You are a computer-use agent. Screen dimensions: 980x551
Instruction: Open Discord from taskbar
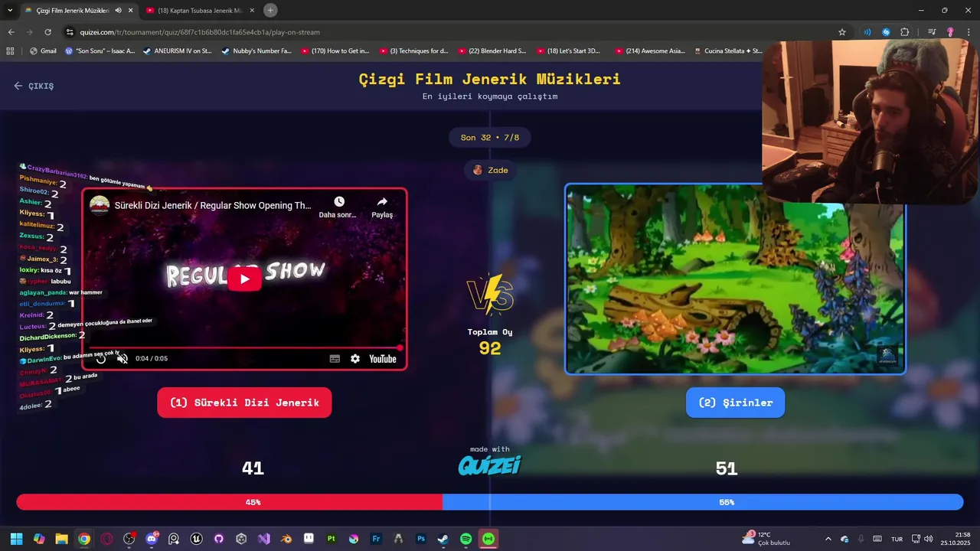pyautogui.click(x=152, y=539)
